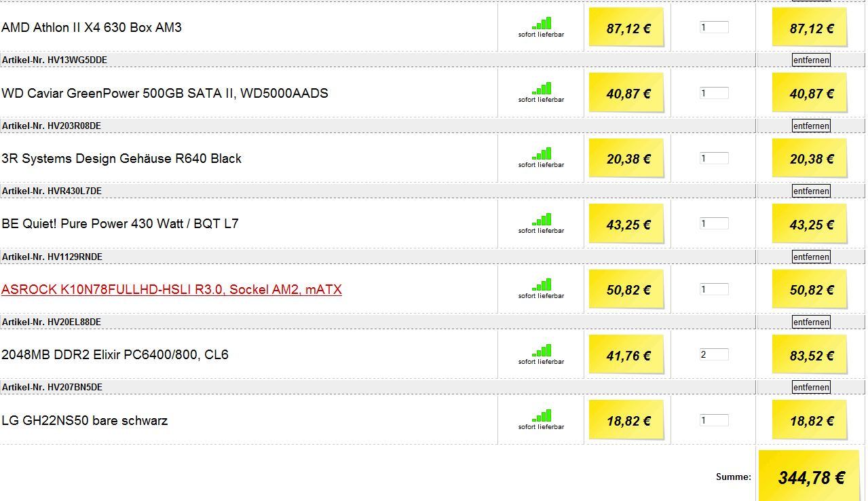Click availability bars icon for AMD Athlon II
The image size is (868, 501).
pyautogui.click(x=542, y=24)
